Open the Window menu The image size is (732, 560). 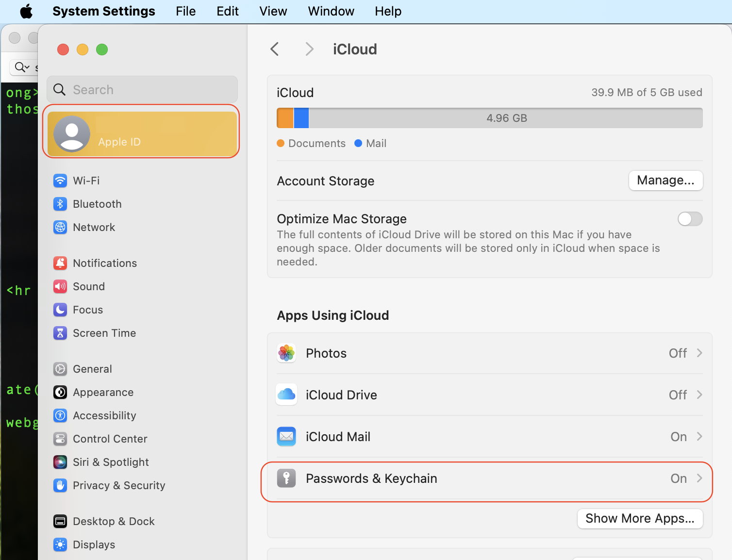(x=331, y=11)
